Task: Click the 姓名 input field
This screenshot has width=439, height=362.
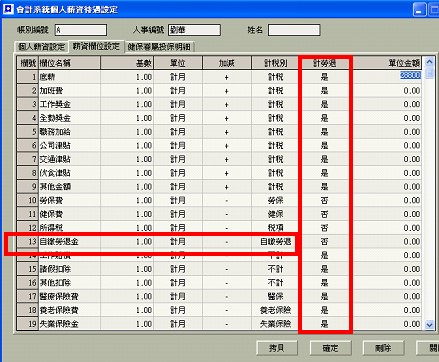Action: pyautogui.click(x=294, y=30)
